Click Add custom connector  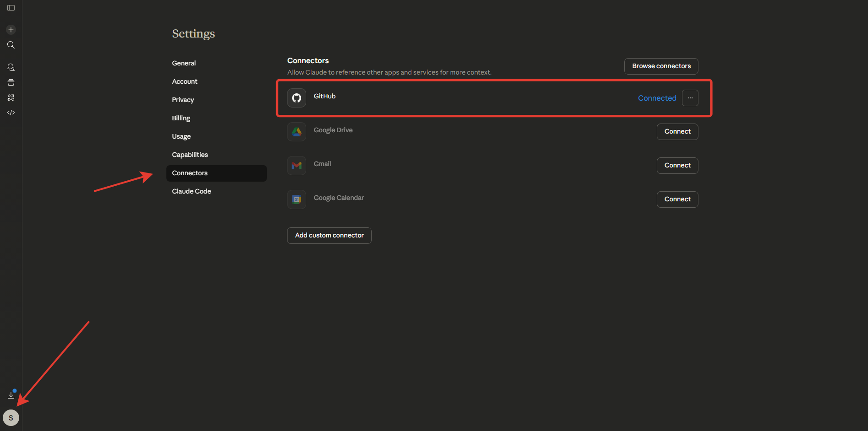click(x=329, y=236)
